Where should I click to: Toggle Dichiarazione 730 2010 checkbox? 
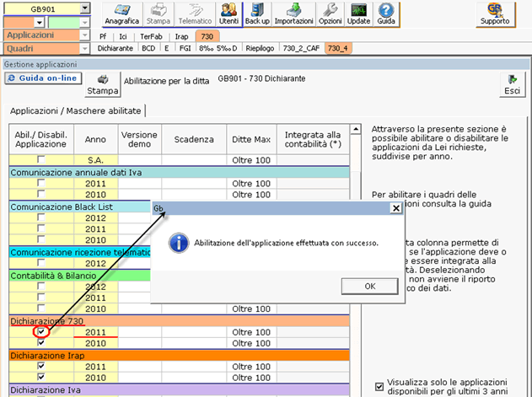[x=41, y=342]
